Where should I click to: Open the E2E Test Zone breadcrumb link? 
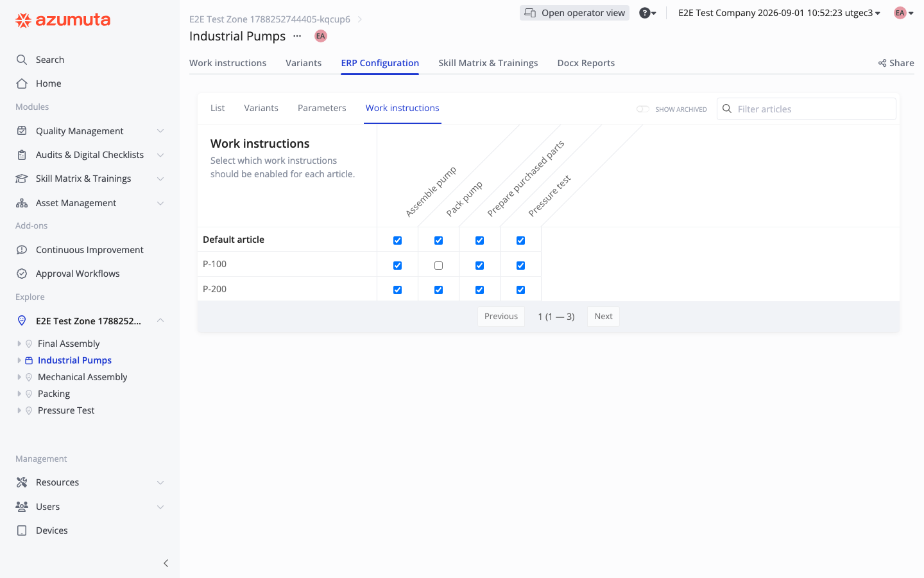click(269, 19)
